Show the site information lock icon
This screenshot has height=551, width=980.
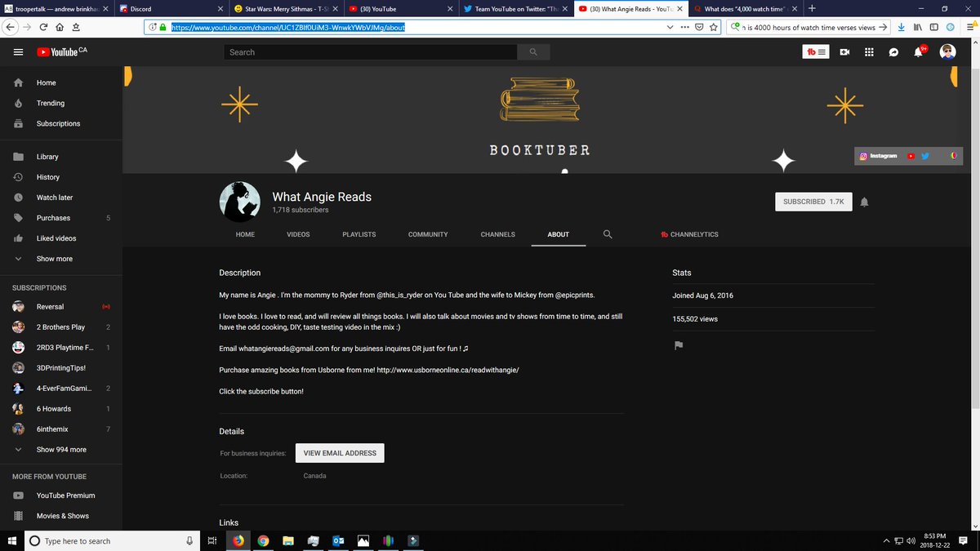(x=163, y=26)
